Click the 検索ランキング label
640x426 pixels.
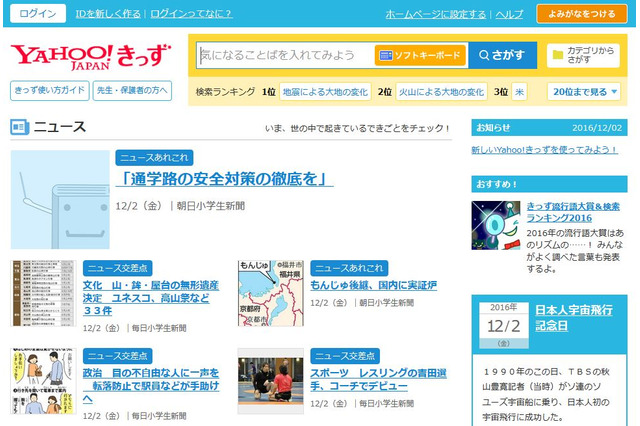[x=225, y=92]
